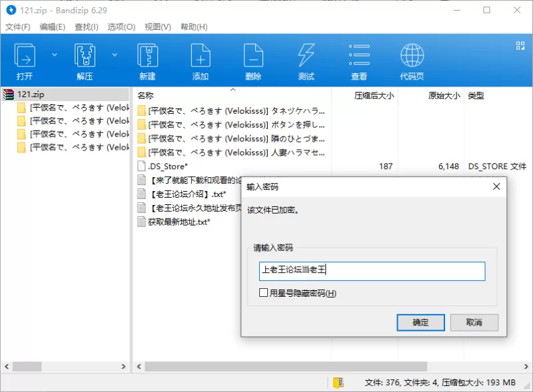Select the fourth Velokisss folder in left tree

(73, 148)
